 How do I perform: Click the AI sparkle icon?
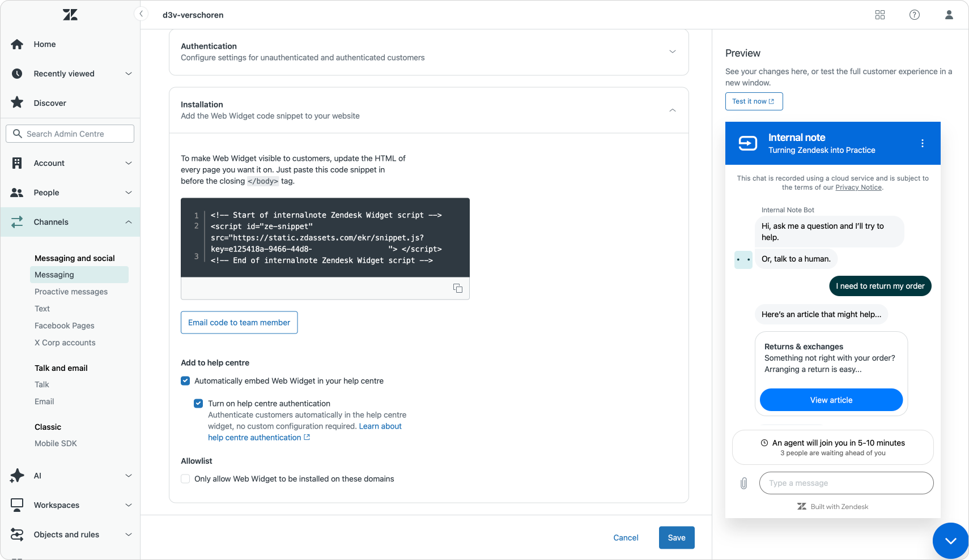pyautogui.click(x=17, y=476)
